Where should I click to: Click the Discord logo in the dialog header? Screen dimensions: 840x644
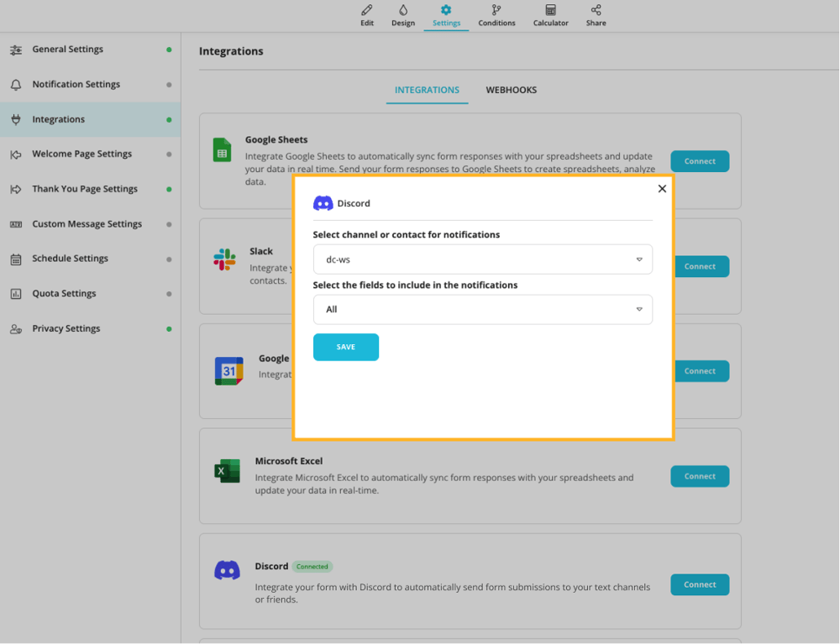[x=323, y=203]
